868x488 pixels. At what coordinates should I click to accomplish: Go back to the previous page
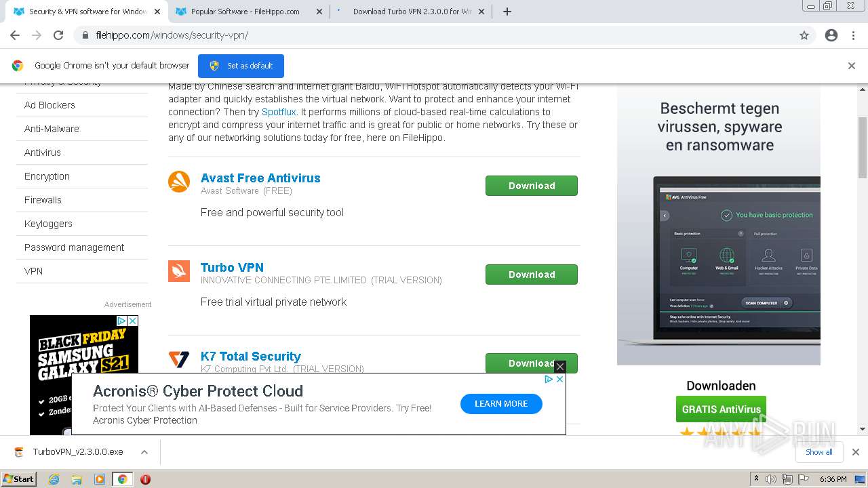coord(15,35)
